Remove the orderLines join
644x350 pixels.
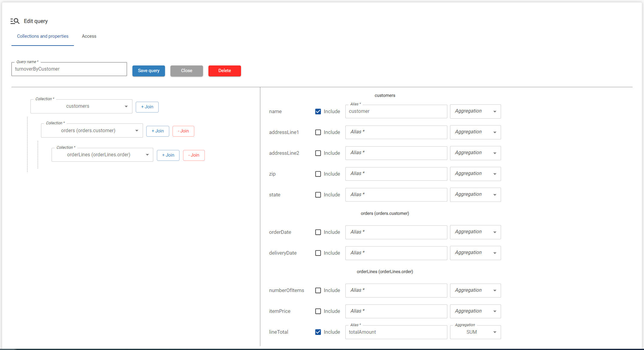[194, 155]
